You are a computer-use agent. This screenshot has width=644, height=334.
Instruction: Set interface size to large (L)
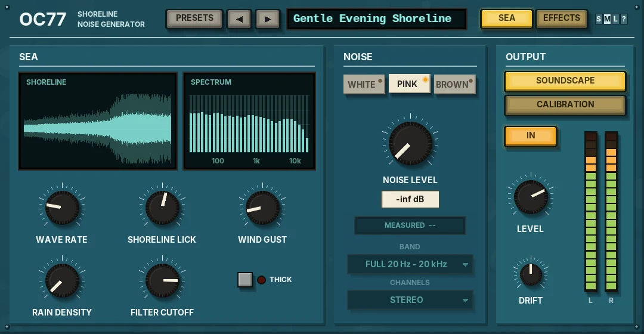pos(615,19)
